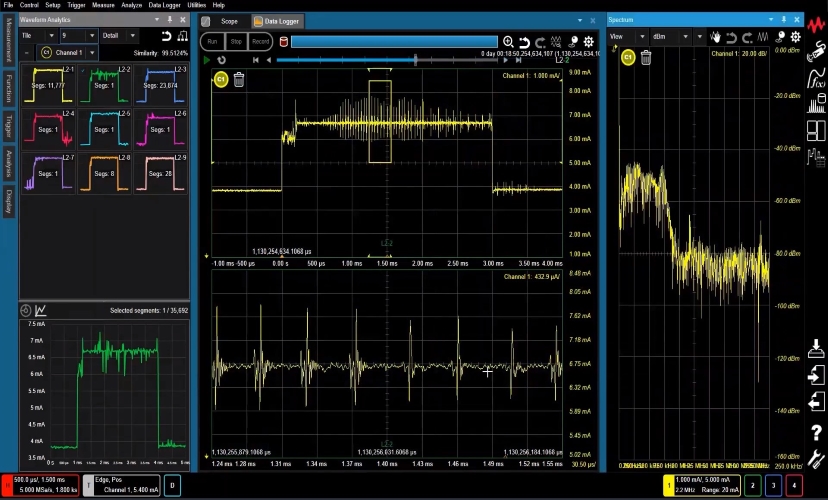
Task: Delete Channel 1 trace in Spectrum panel
Action: [646, 57]
